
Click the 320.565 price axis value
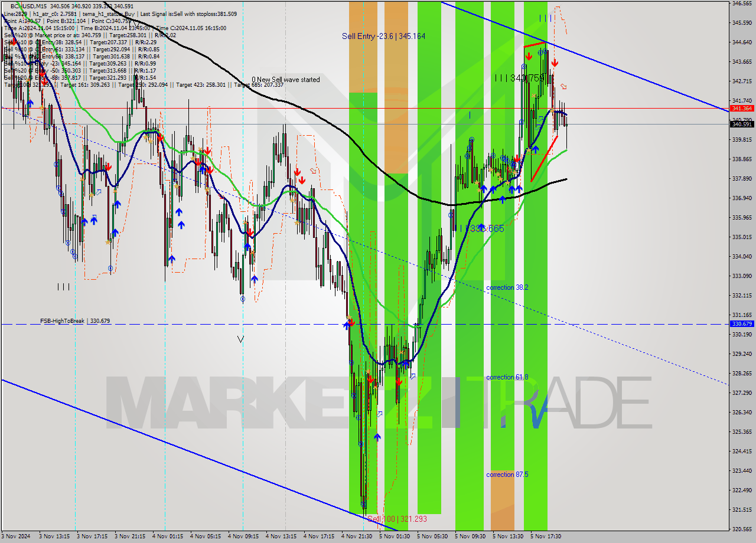pos(742,529)
